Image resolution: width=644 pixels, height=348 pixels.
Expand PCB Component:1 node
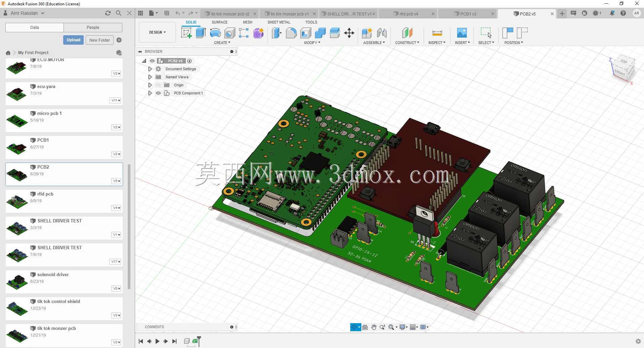tap(150, 93)
